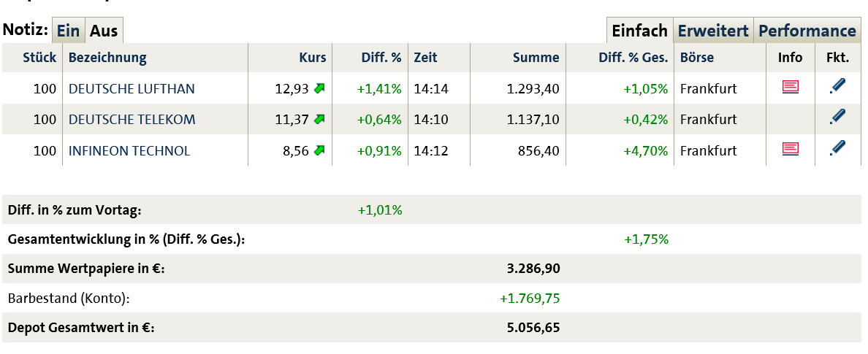Click green trend arrow beside Lufthansa price
Viewport: 868px width, 354px height.
coord(319,89)
